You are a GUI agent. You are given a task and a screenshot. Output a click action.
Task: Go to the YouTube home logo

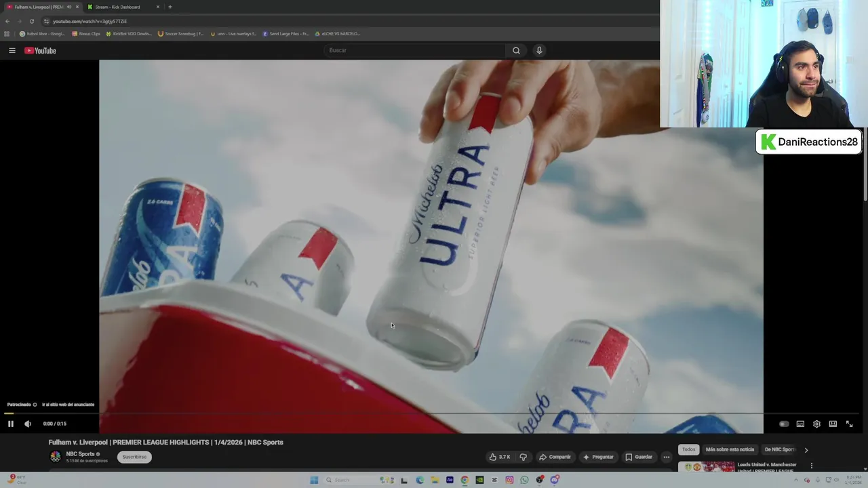pos(40,50)
